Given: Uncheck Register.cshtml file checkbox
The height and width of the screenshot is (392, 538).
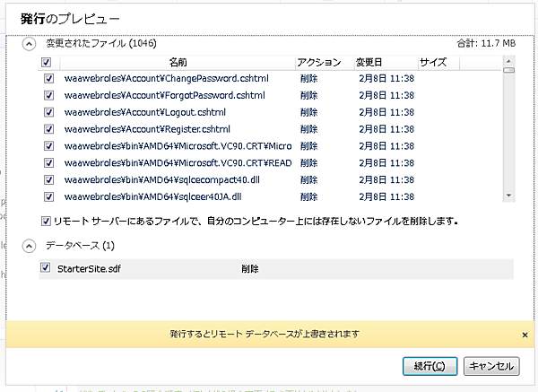Looking at the screenshot, I should [49, 129].
